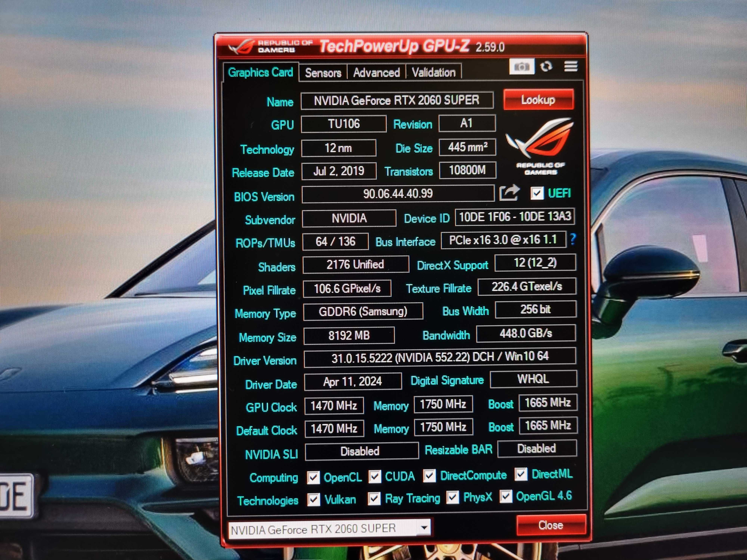Open the hamburger menu icon

pos(571,66)
